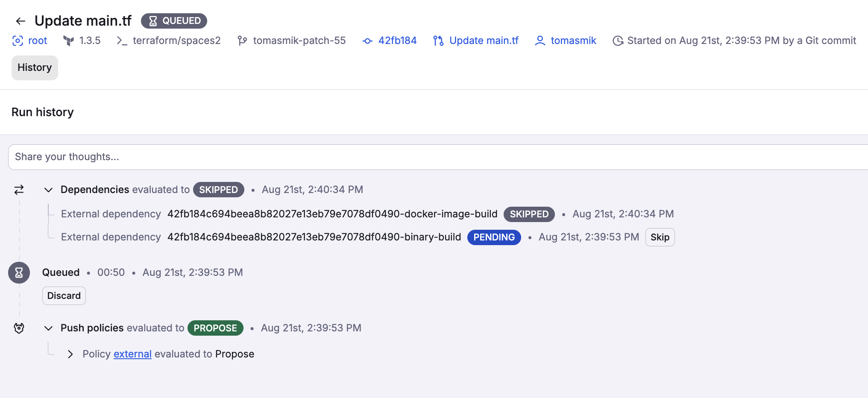
Task: Click the hourglass icon beside Queued
Action: 18,272
